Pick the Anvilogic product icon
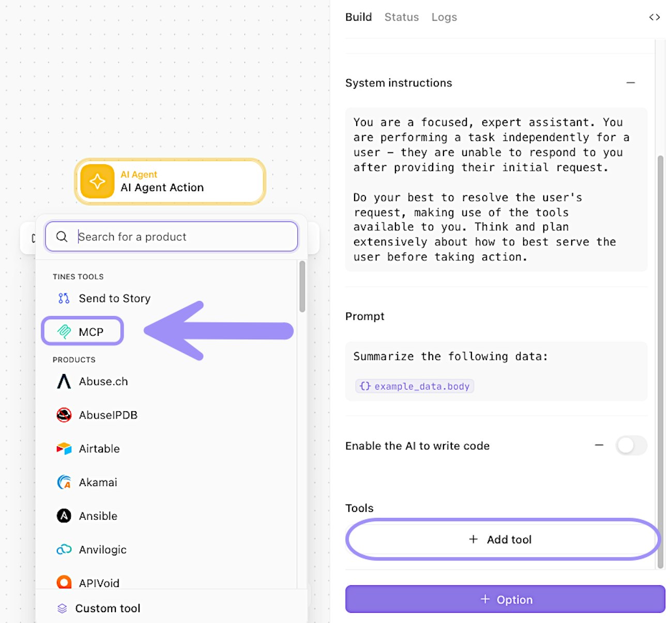672x623 pixels. (x=64, y=549)
